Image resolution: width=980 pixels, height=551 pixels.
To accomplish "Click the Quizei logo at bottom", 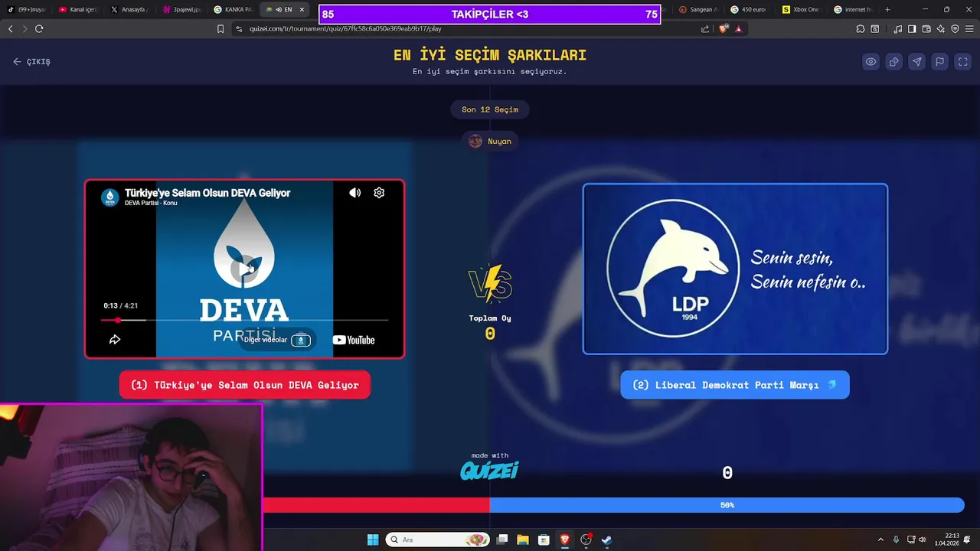I will [490, 470].
